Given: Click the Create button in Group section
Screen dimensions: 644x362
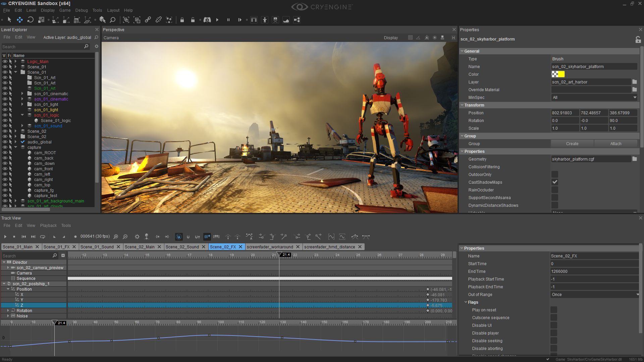Looking at the screenshot, I should 572,143.
